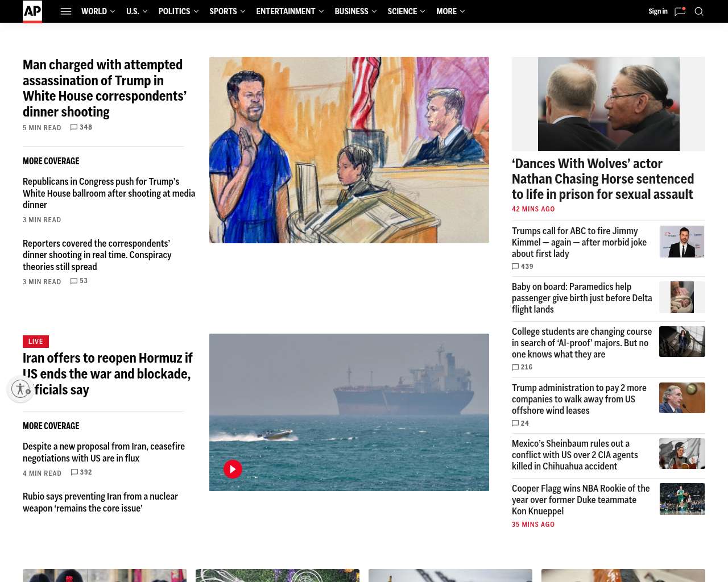Open Mexico's Sheinbaum CIA agents story
728x582 pixels.
575,455
